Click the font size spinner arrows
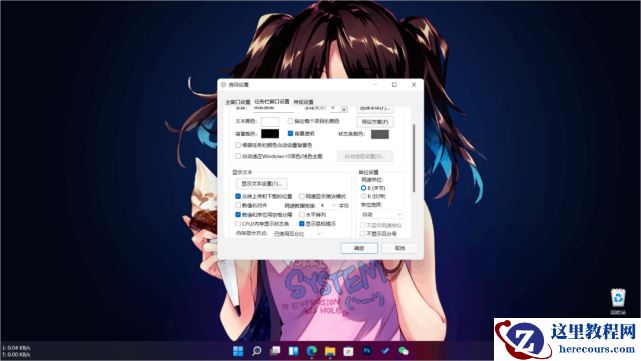641x361 pixels. pyautogui.click(x=344, y=109)
